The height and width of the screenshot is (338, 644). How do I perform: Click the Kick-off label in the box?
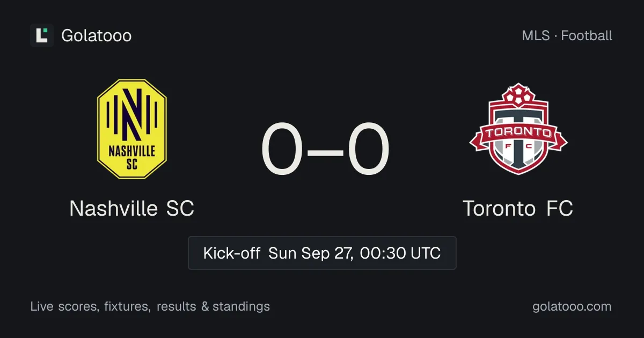pos(232,253)
